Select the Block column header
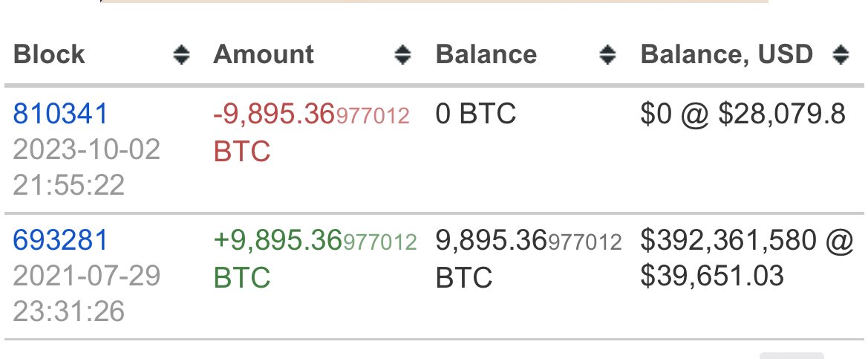The width and height of the screenshot is (868, 359). [x=50, y=55]
